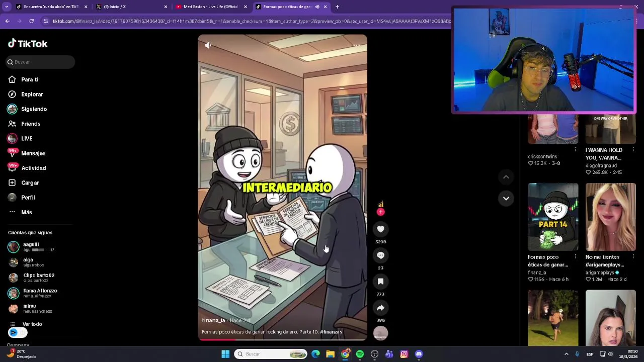Open followed account aaguiiii
Viewport: 644px width, 362px height.
coord(31,247)
